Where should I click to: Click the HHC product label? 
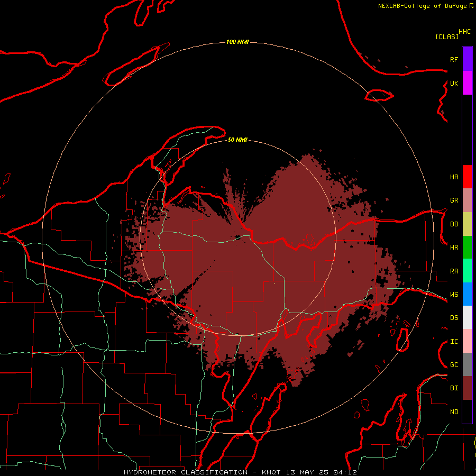click(464, 32)
